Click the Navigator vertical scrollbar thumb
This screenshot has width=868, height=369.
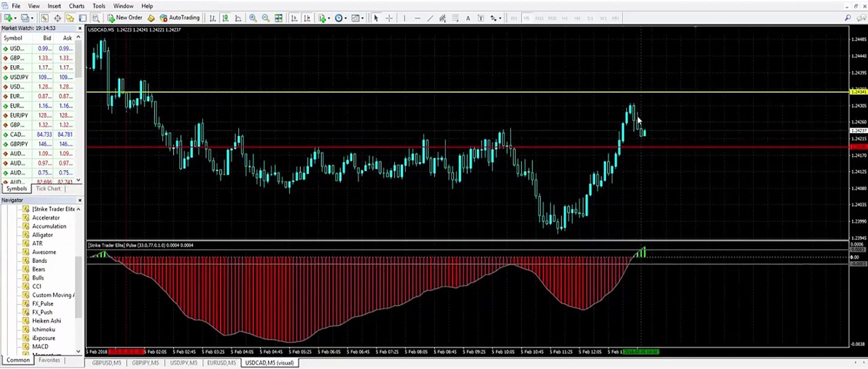click(x=78, y=287)
